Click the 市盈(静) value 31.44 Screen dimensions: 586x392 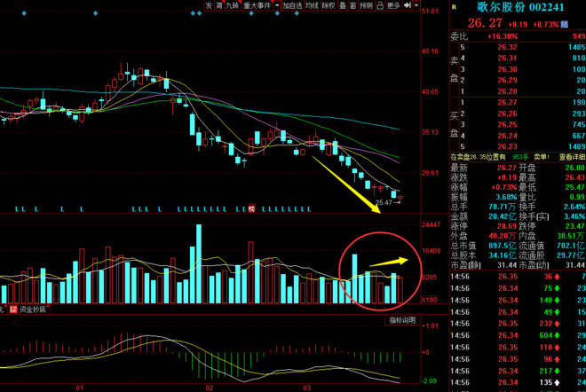click(x=507, y=265)
